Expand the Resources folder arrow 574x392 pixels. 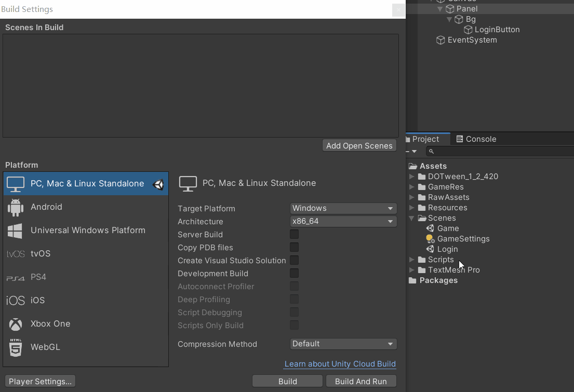click(412, 208)
